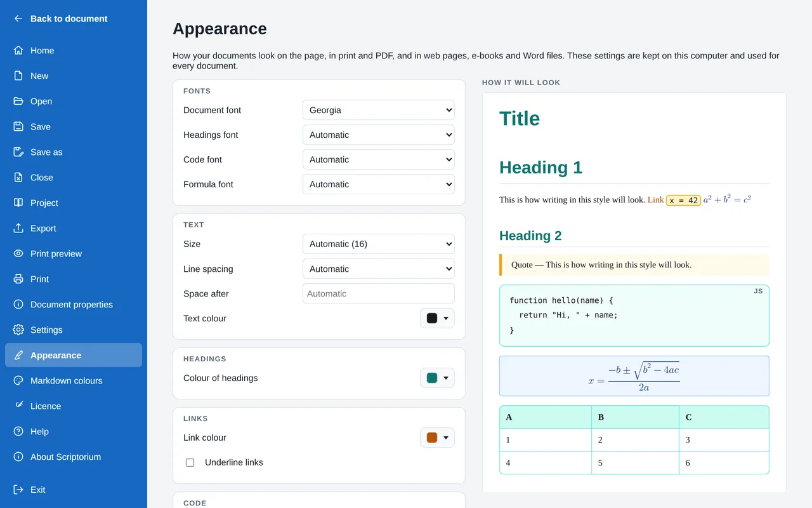Screen dimensions: 812x508
Task: Expand the Formula font selector
Action: pyautogui.click(x=379, y=184)
